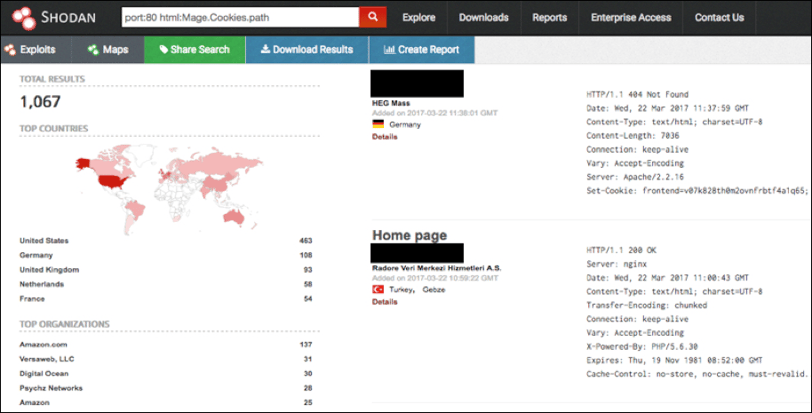Download Results of this search
Image resolution: width=812 pixels, height=413 pixels.
click(307, 49)
